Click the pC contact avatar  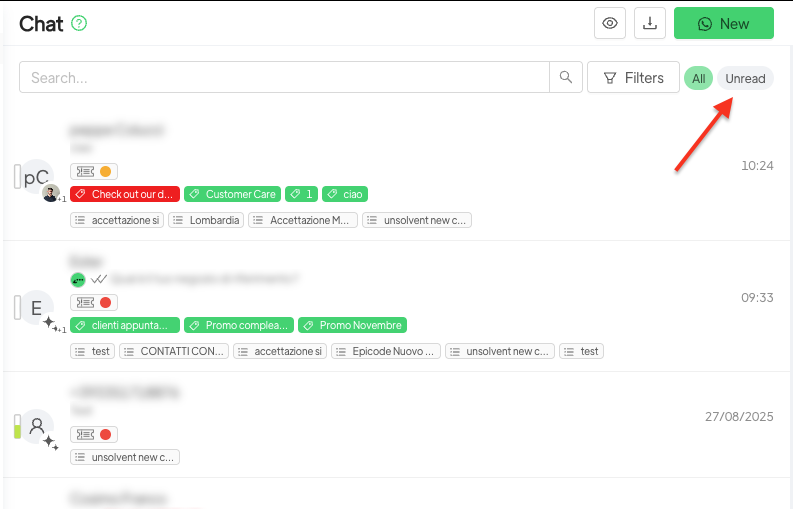(x=37, y=177)
